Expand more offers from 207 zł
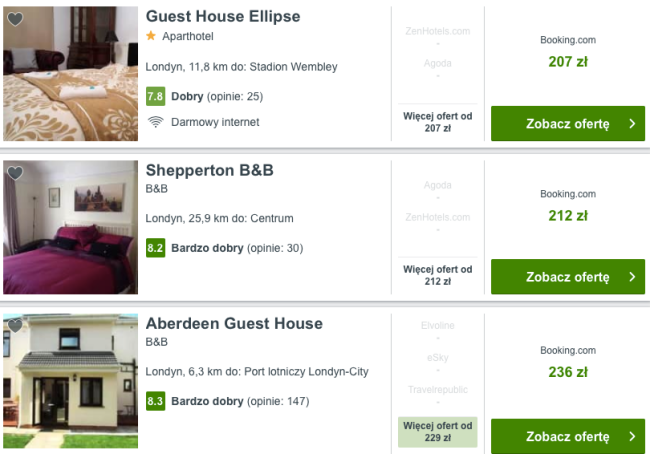 tap(438, 122)
